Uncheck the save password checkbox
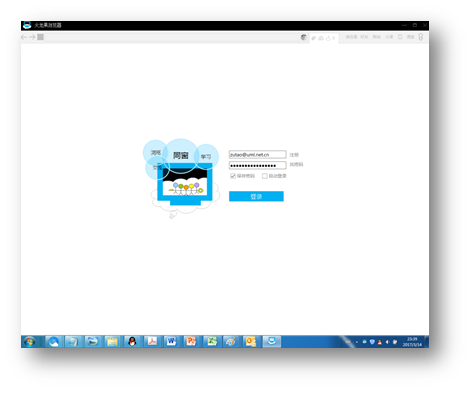This screenshot has width=473, height=398. tap(233, 176)
